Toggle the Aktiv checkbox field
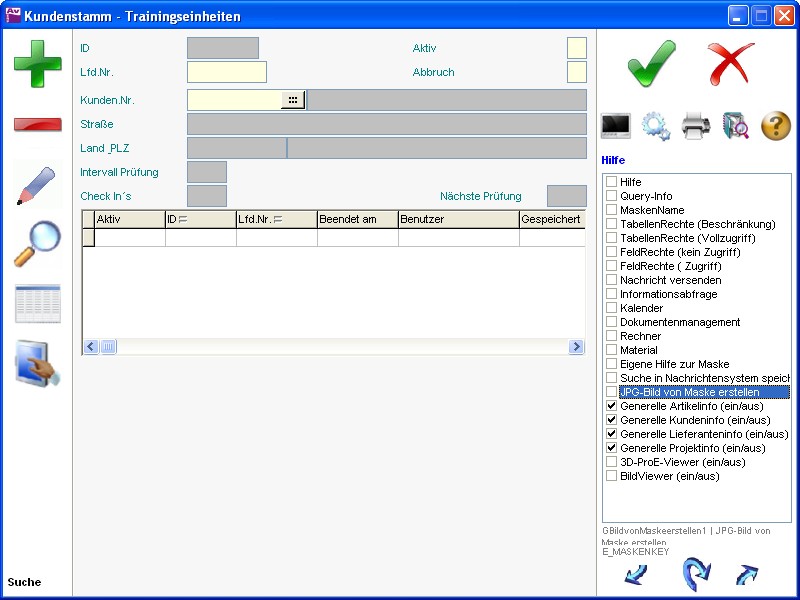The image size is (800, 600). (x=576, y=48)
